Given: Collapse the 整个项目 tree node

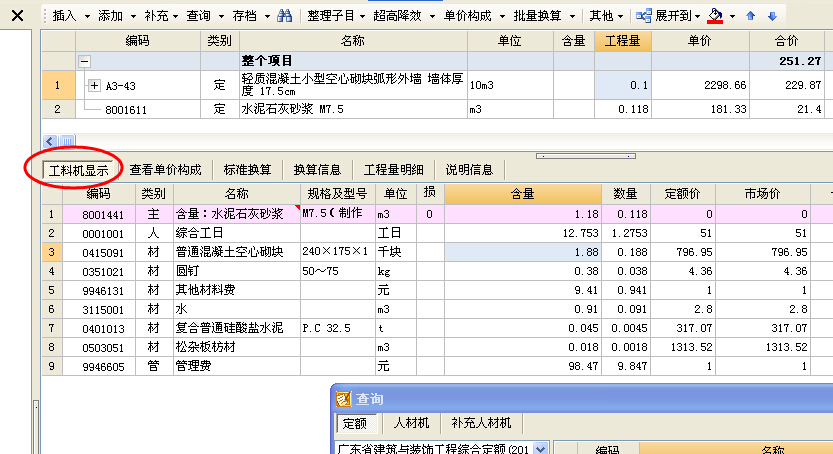Looking at the screenshot, I should point(84,61).
